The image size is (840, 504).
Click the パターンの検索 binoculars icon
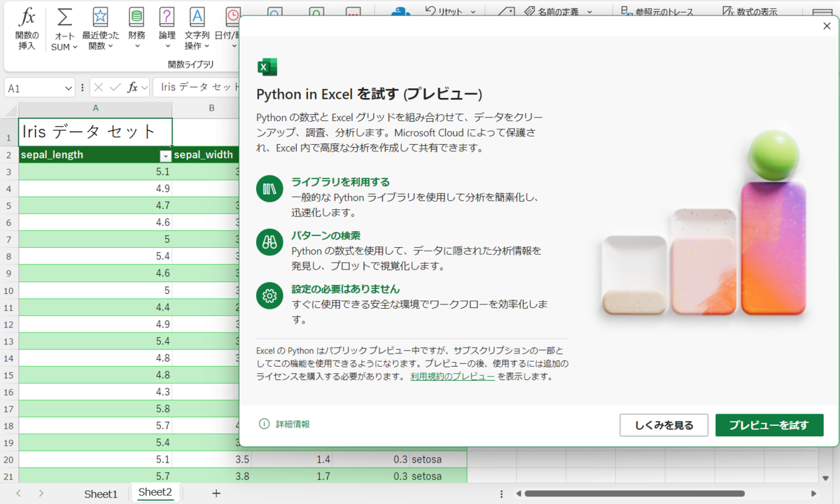[x=269, y=242]
